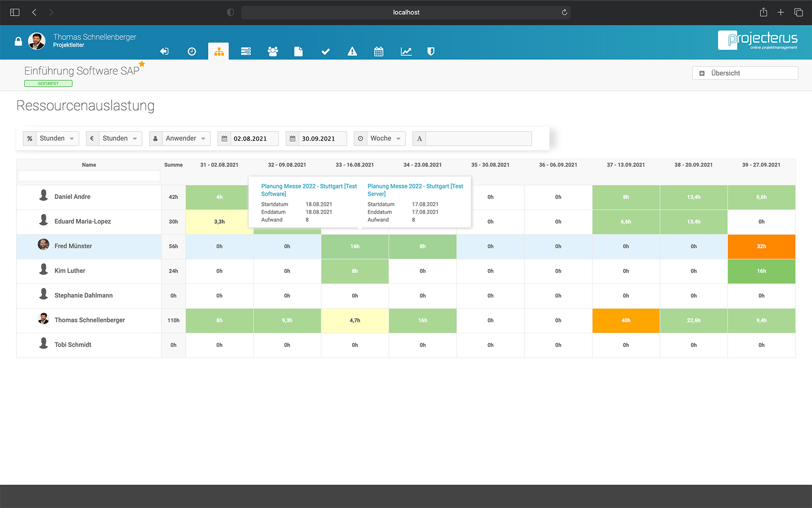Open the risks warning triangle icon
The image size is (812, 508).
pyautogui.click(x=352, y=51)
